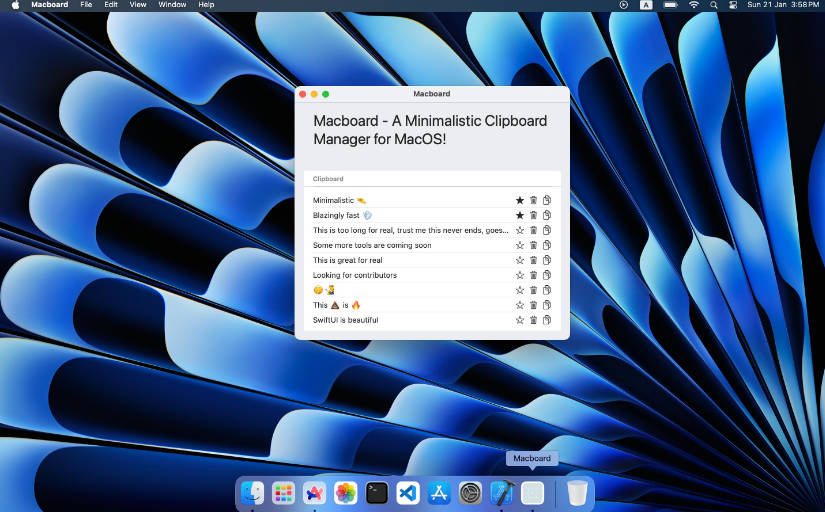Open Launchpad in the Dock
Viewport: 825px width, 512px height.
pos(284,493)
